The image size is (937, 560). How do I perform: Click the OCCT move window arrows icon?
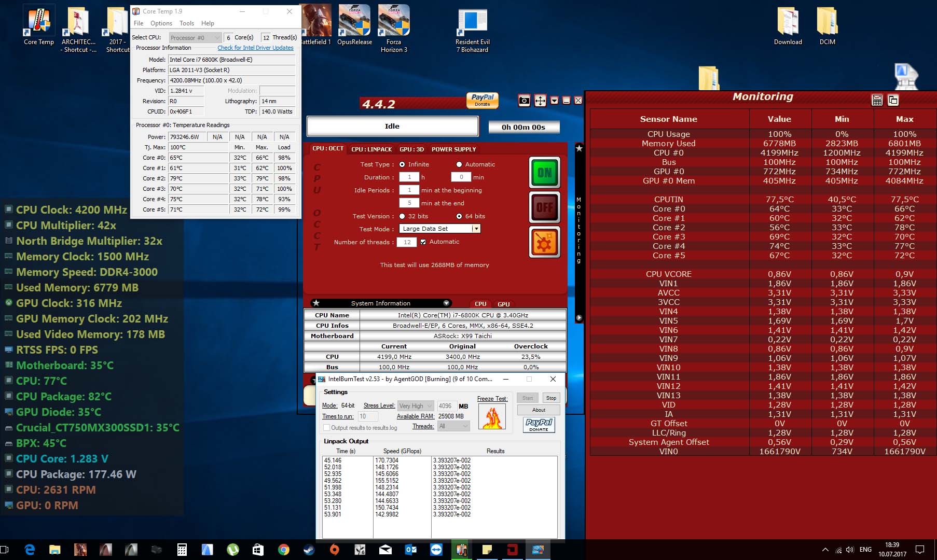540,101
